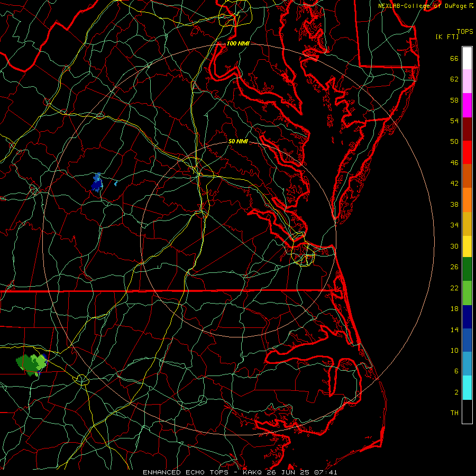The width and height of the screenshot is (476, 476).
Task: Pick the gold legend swatch
Action: [467, 224]
